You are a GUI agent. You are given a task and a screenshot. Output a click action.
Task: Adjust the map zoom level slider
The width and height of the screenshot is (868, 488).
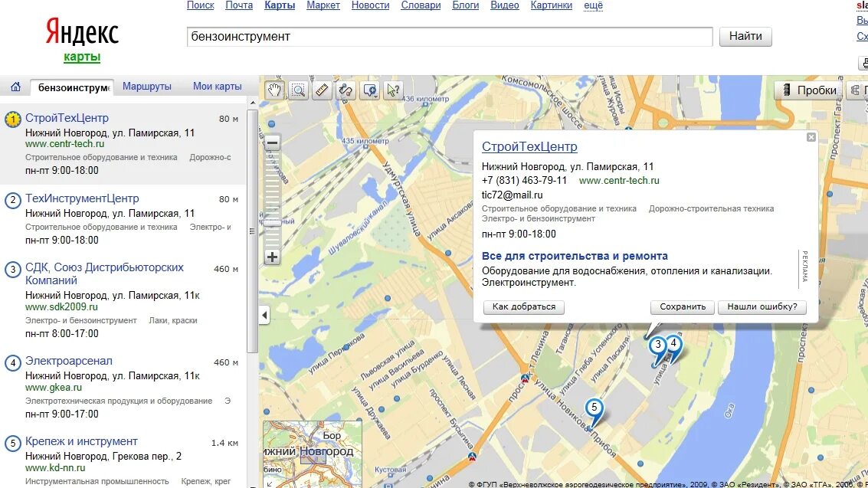coord(272,223)
